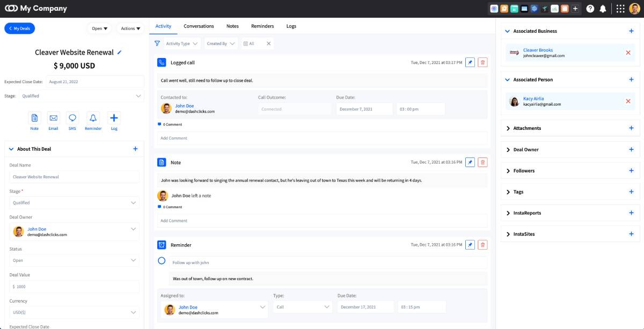The image size is (644, 329).
Task: Open the green bar chart app shortcut
Action: pyautogui.click(x=555, y=9)
